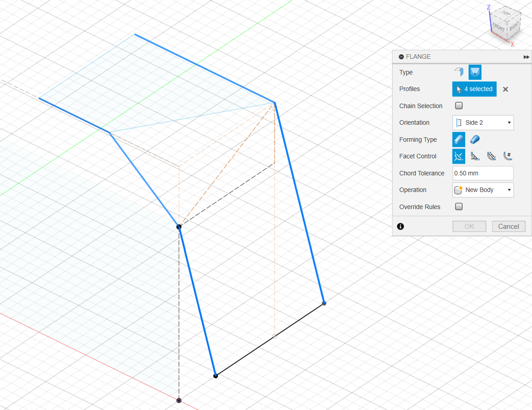
Task: Choose the second Forming Type option icon
Action: coord(475,140)
